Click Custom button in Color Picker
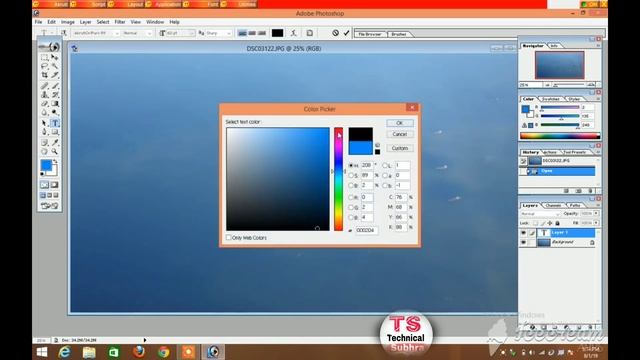Viewport: 640px width, 360px height. pyautogui.click(x=400, y=148)
